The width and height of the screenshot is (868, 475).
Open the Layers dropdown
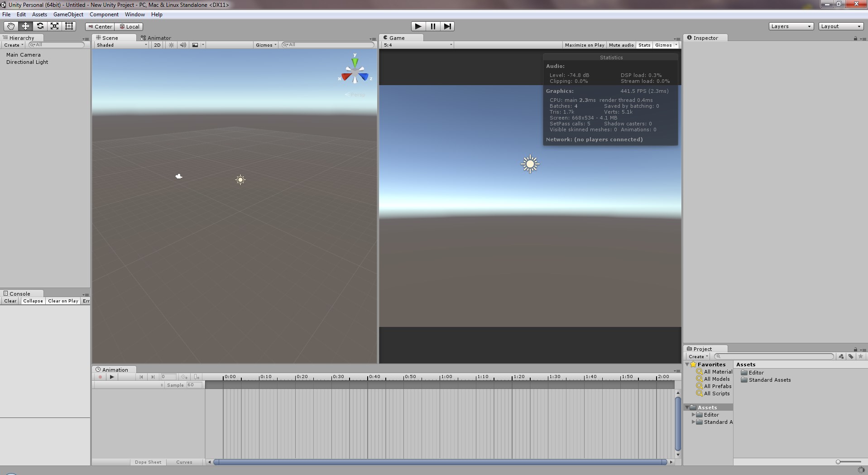791,26
